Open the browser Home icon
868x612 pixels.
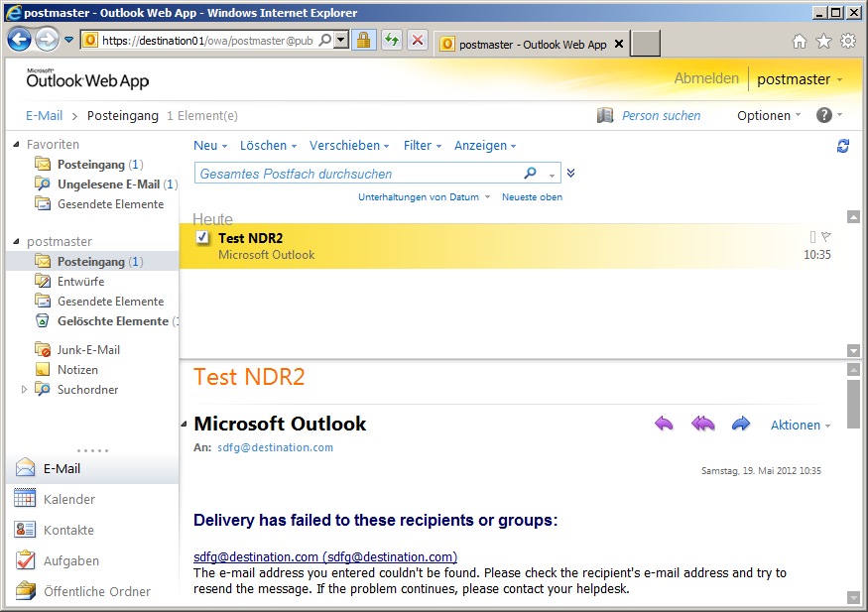(x=800, y=41)
